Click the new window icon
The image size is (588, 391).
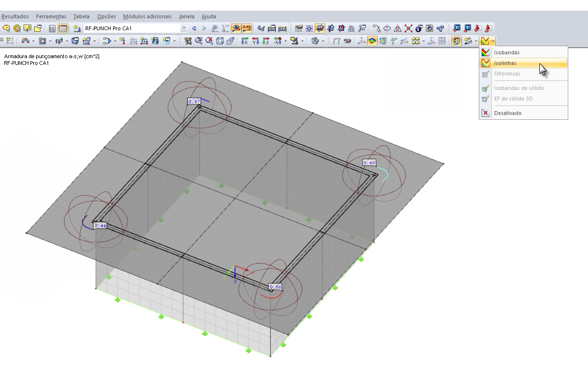38,28
